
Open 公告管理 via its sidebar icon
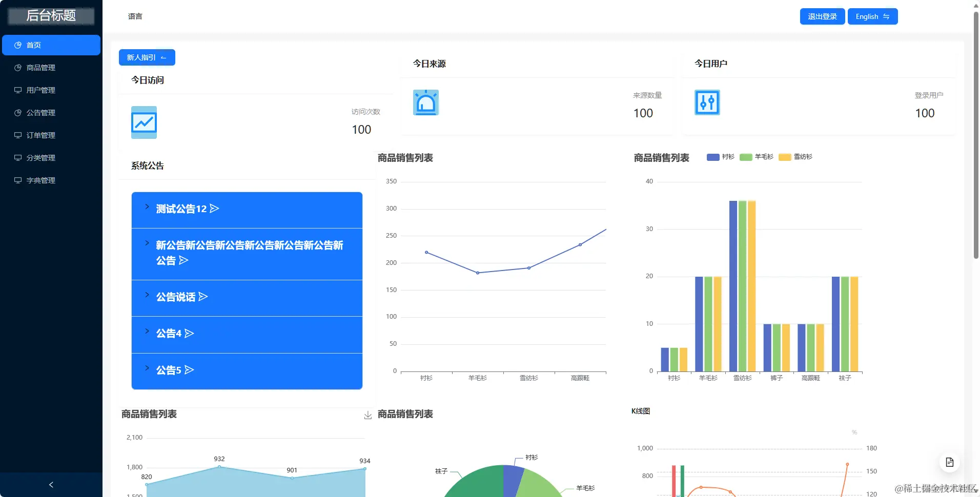pyautogui.click(x=18, y=112)
